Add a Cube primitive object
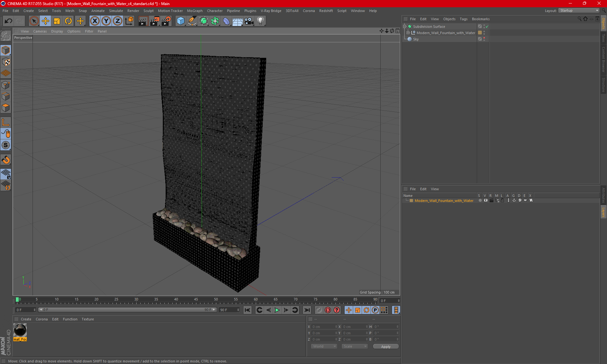 point(181,21)
